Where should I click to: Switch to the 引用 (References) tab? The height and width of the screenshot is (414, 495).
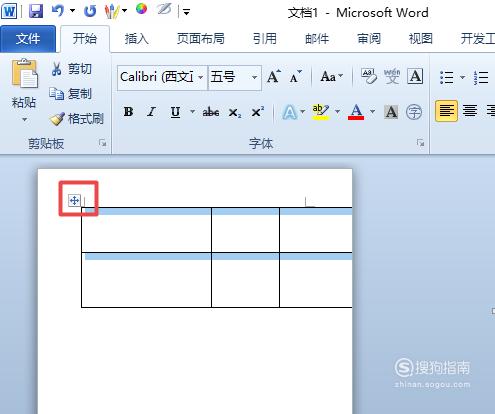click(x=265, y=39)
